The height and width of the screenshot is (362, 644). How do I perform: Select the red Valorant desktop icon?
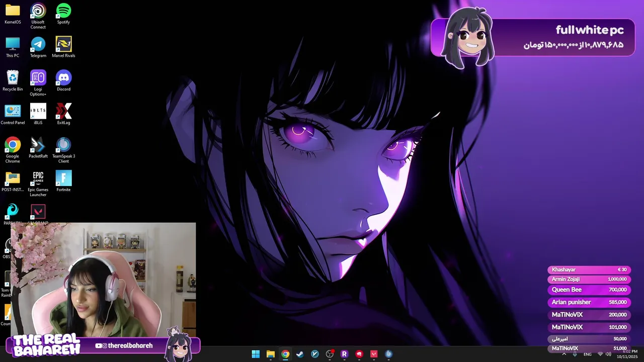(x=38, y=212)
